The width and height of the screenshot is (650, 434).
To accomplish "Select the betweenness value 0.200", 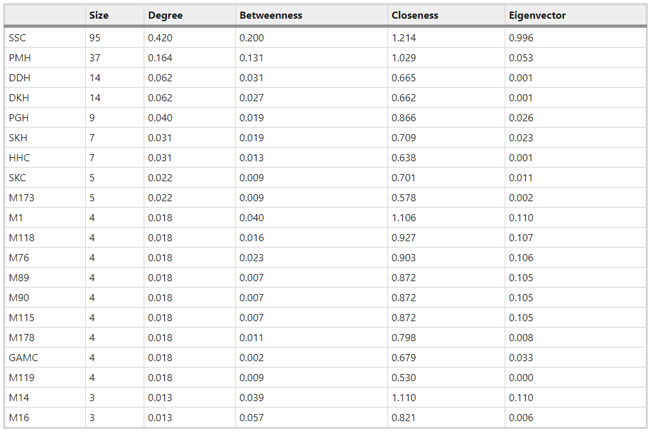I will click(252, 37).
